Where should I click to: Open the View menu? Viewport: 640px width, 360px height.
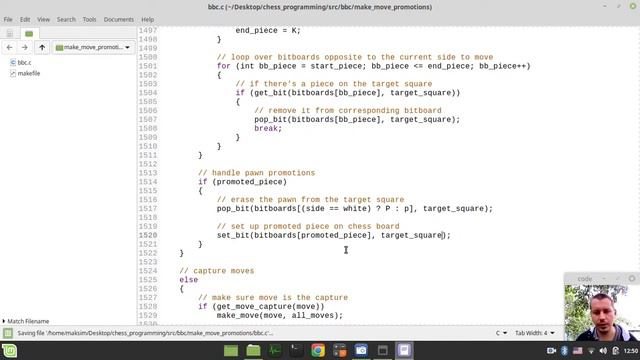43,20
